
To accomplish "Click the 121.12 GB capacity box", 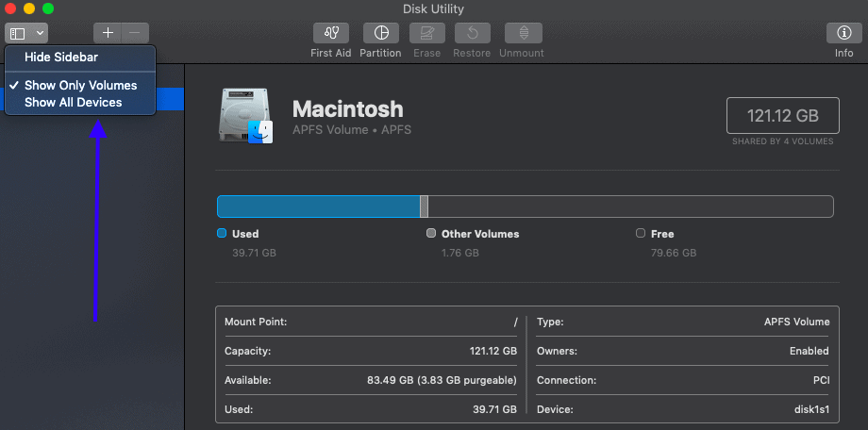I will pos(783,116).
